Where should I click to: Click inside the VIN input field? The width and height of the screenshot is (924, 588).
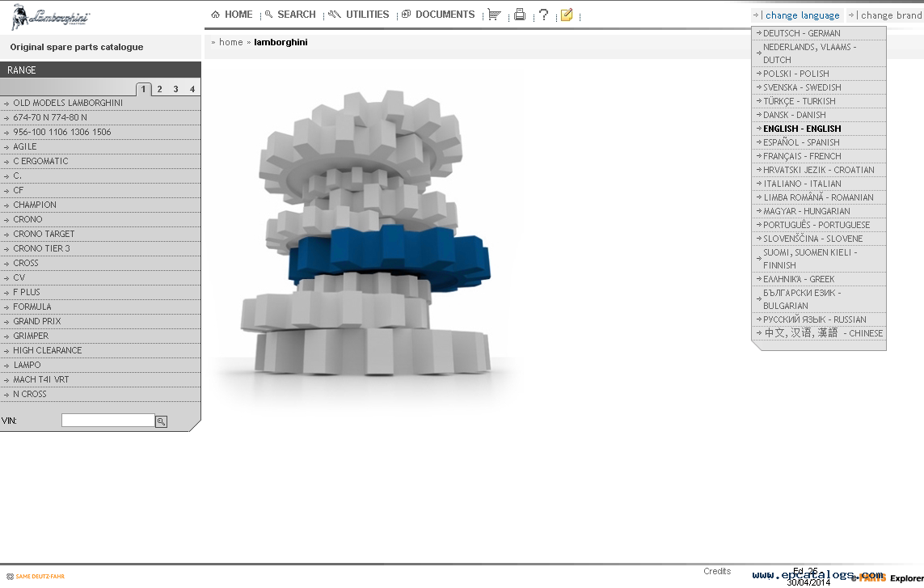coord(108,420)
